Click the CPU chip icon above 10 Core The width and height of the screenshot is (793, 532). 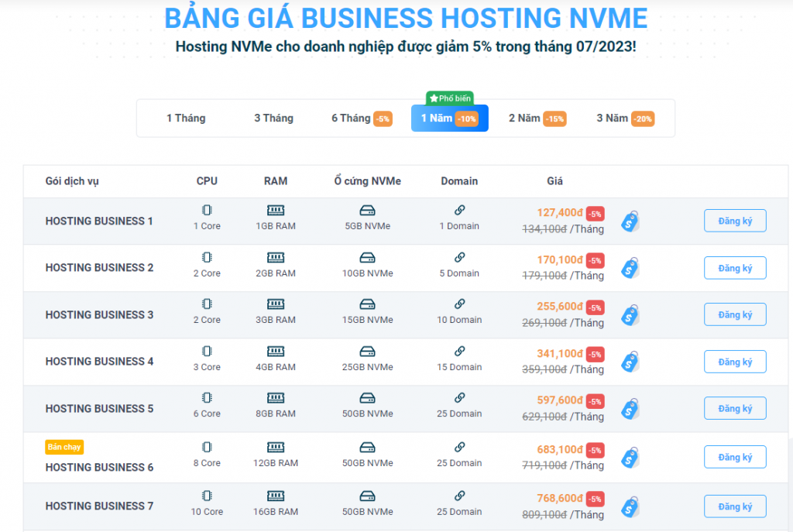pos(207,496)
